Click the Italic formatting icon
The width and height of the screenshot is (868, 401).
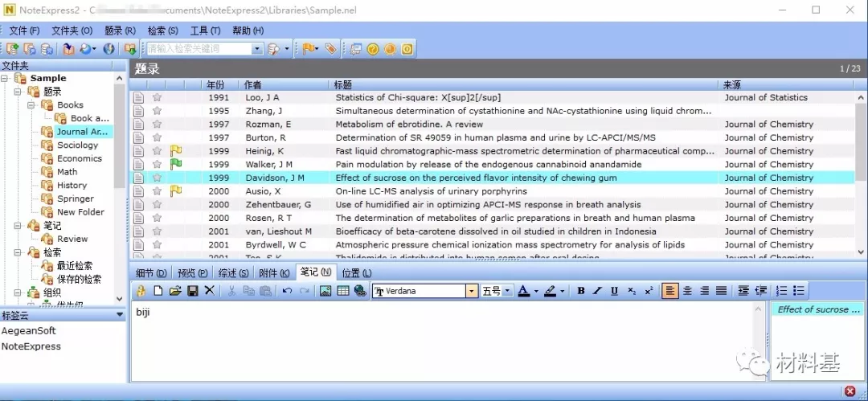(x=598, y=291)
